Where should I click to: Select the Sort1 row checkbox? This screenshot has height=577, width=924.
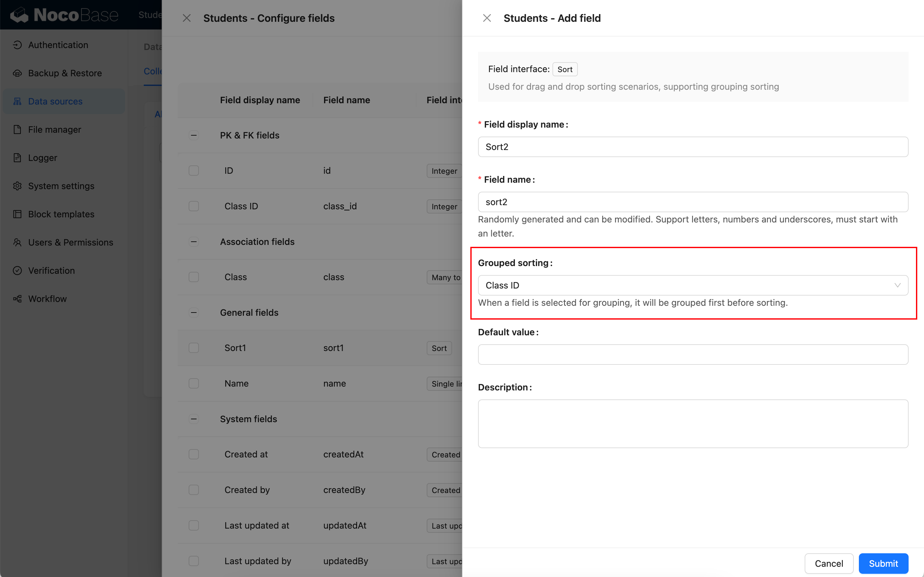[194, 348]
